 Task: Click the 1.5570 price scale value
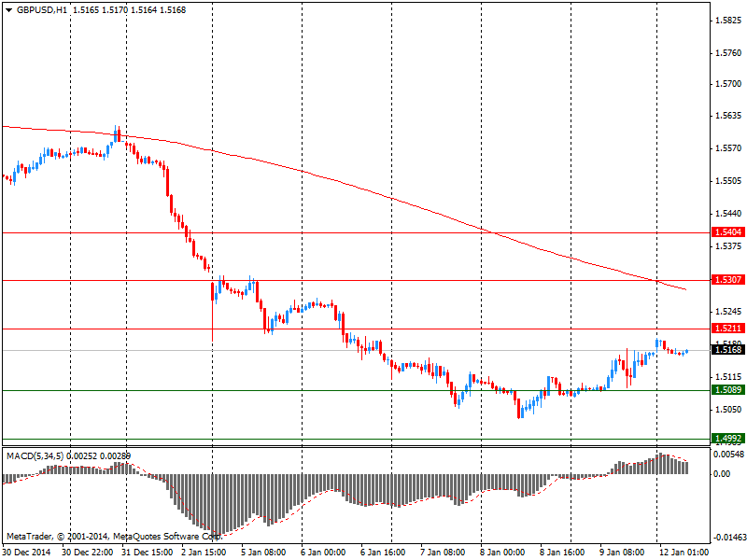pos(729,148)
